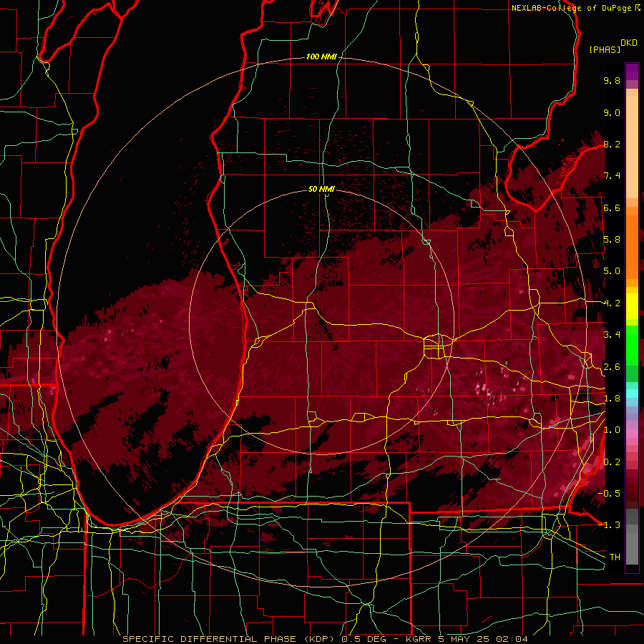Pick the pink segment beside 1.0

tap(632, 434)
